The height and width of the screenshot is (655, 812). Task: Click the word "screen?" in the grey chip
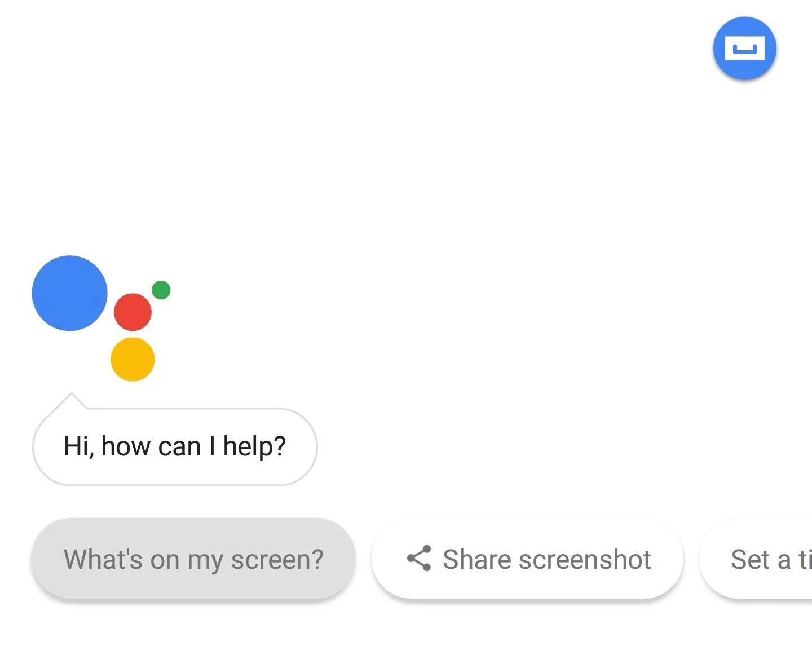pos(277,560)
